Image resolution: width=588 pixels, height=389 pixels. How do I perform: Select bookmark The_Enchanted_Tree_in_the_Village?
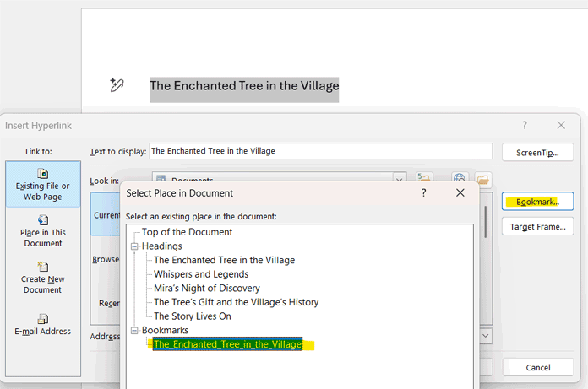[227, 344]
